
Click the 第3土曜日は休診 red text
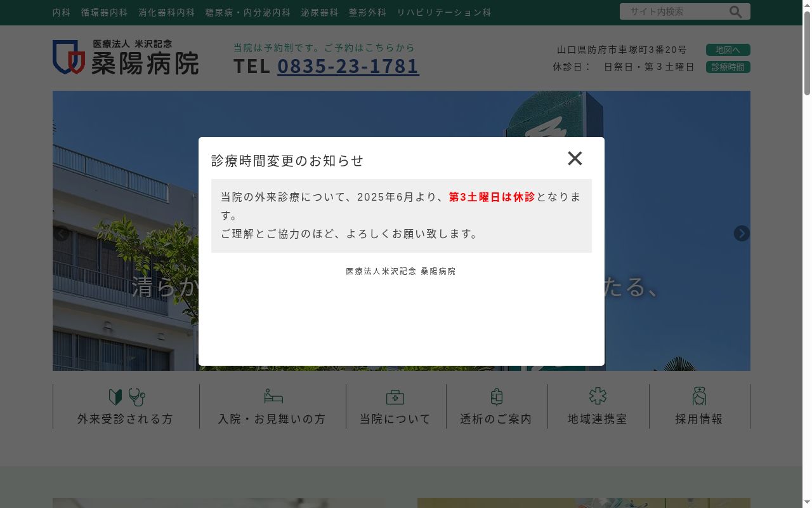point(492,197)
